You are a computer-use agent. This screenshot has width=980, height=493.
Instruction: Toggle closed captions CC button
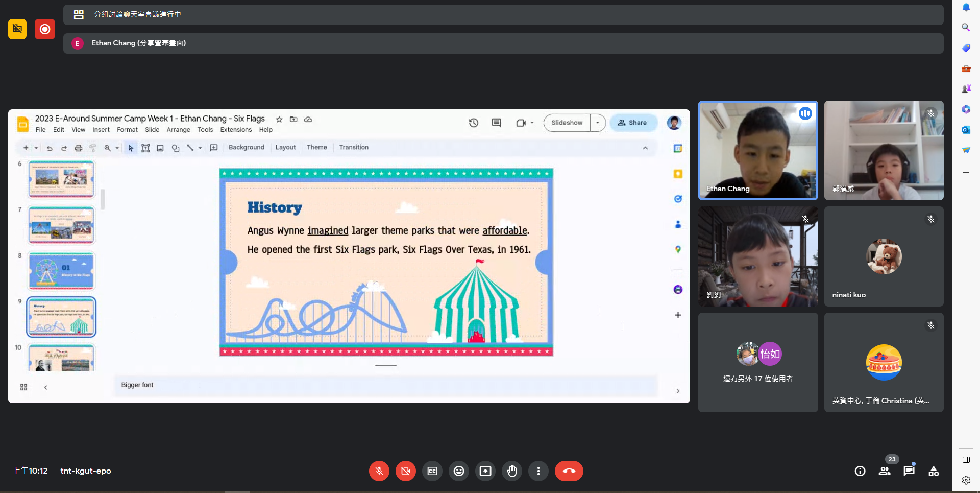(432, 471)
